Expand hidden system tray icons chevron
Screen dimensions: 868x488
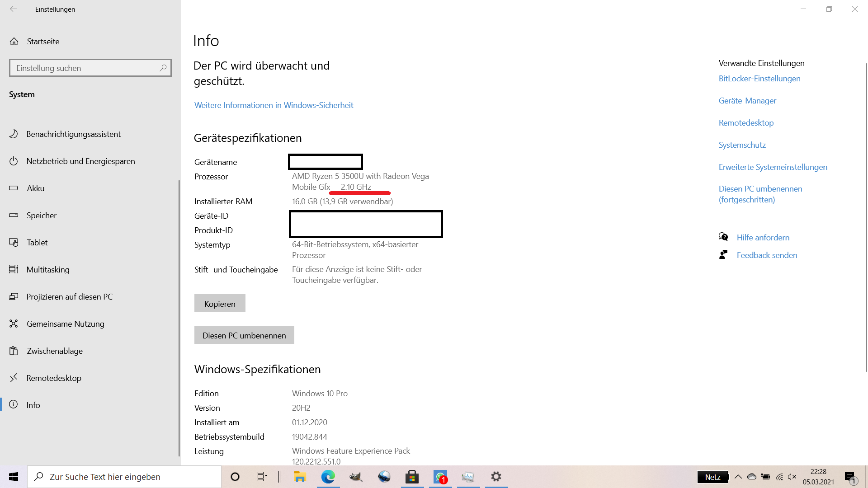(738, 477)
